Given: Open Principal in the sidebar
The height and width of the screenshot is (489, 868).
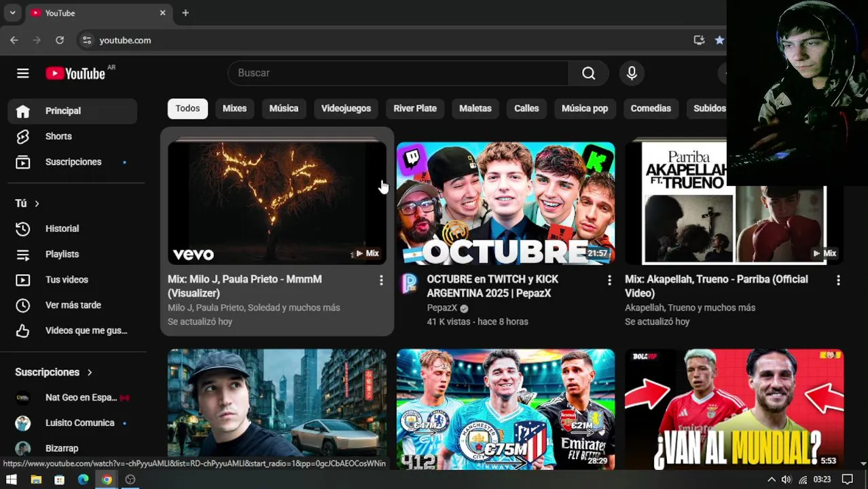Looking at the screenshot, I should point(73,111).
